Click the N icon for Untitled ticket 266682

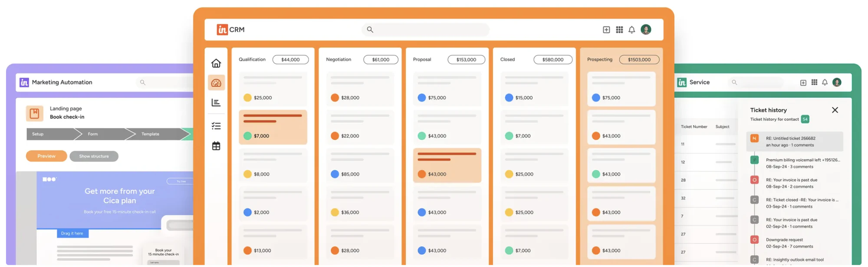(x=754, y=138)
